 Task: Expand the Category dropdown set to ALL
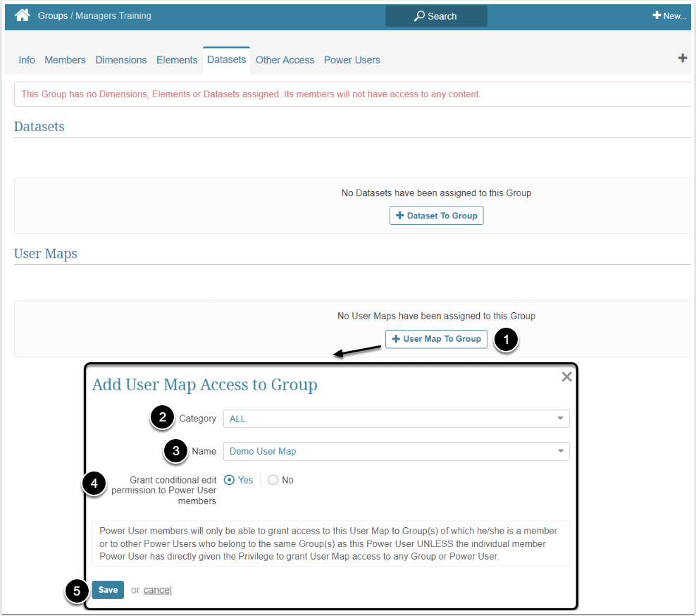396,419
